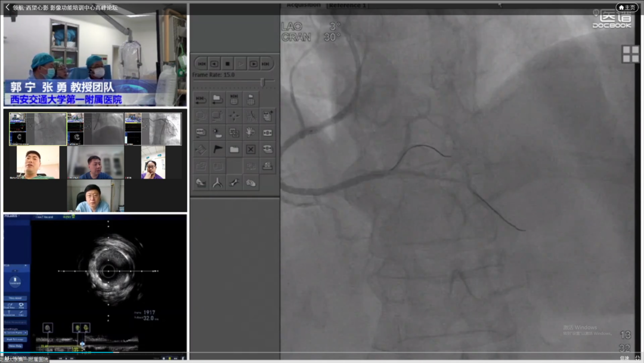The width and height of the screenshot is (644, 363).
Task: Jump to first frame in playback controls
Action: (x=201, y=63)
